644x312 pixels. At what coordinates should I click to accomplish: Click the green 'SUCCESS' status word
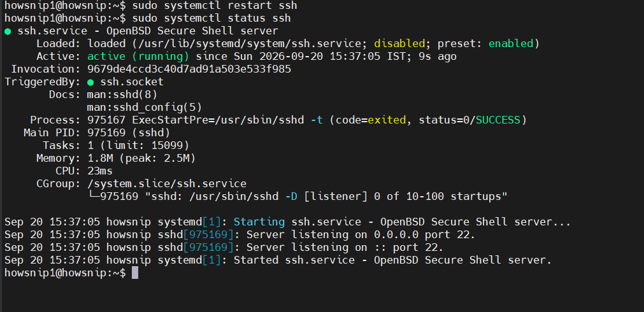(497, 120)
